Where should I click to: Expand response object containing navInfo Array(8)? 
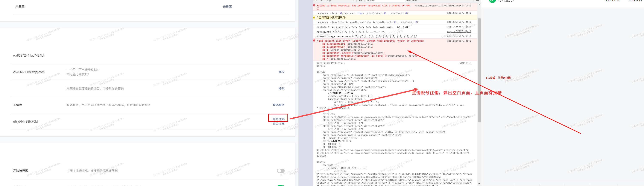tap(330, 22)
